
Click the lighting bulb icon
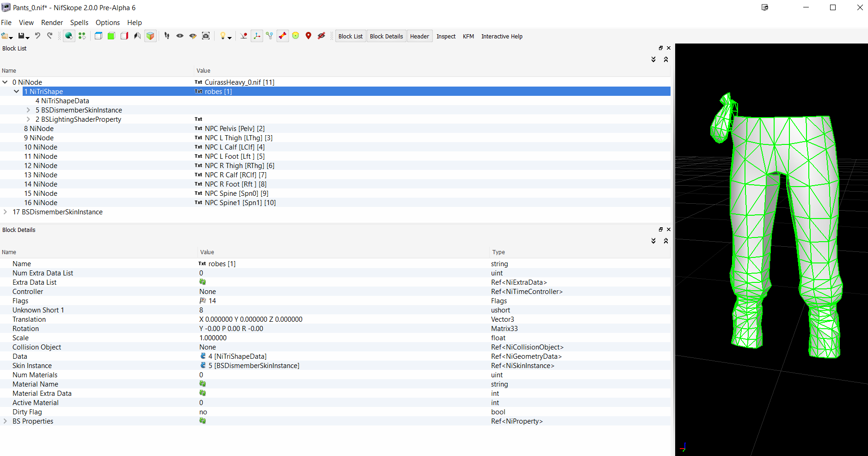(222, 36)
